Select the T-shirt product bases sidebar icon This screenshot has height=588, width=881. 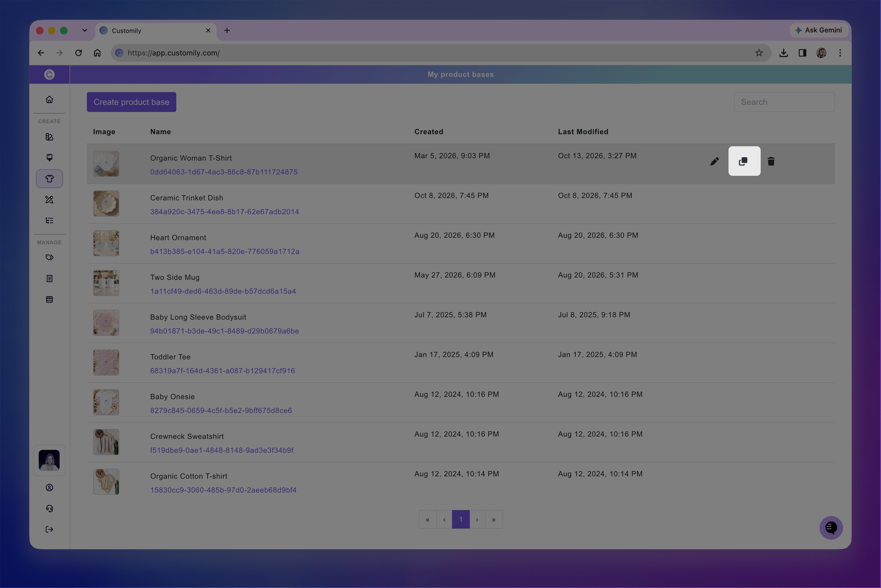pos(49,178)
